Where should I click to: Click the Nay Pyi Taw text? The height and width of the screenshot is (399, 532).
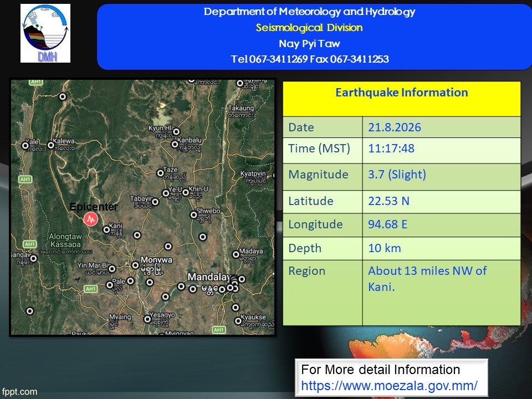[309, 43]
